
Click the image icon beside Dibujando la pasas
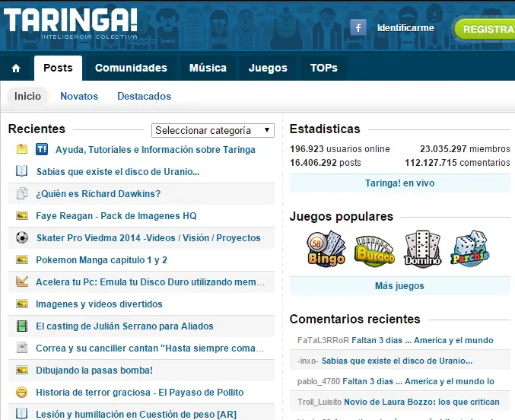(x=22, y=370)
